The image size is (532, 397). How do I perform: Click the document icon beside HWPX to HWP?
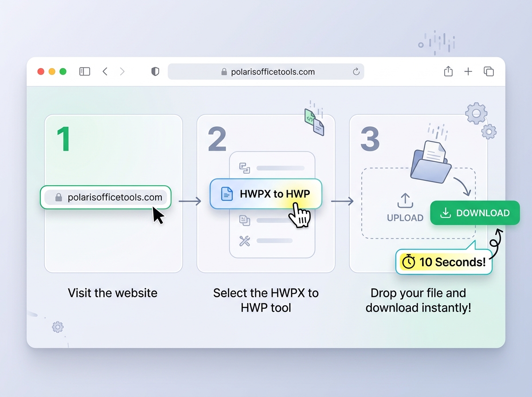coord(227,194)
